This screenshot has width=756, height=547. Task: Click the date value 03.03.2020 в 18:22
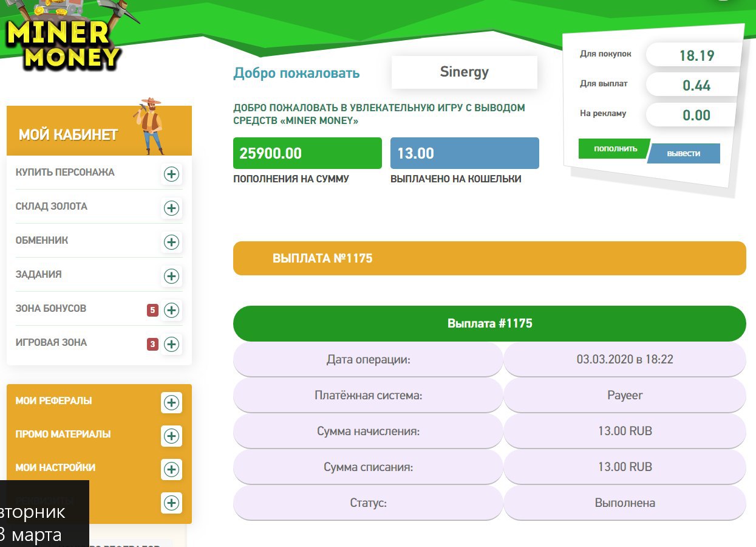pyautogui.click(x=625, y=359)
